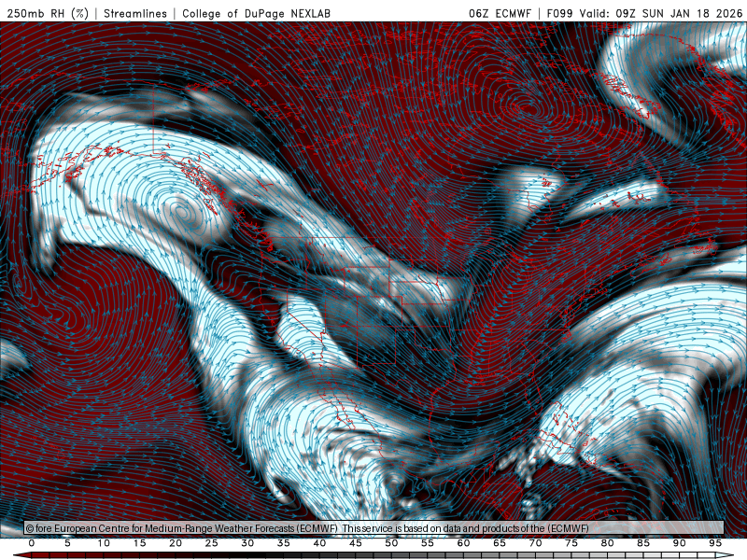Click the "55" colorbar tick label
The image size is (747, 560).
pyautogui.click(x=428, y=543)
